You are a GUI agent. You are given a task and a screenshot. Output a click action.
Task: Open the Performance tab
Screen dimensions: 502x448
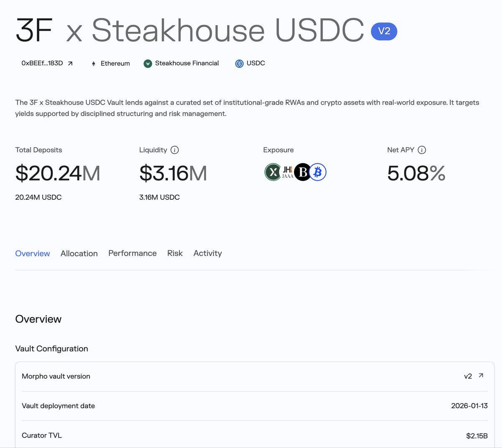[x=133, y=253]
